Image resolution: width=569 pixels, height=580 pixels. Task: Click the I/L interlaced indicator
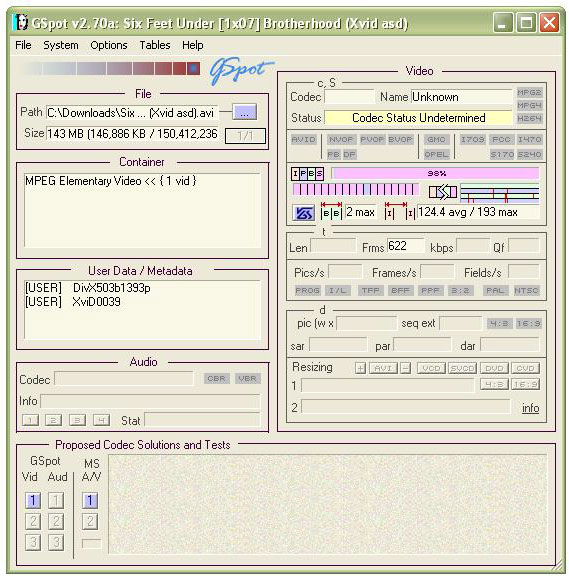(x=337, y=291)
